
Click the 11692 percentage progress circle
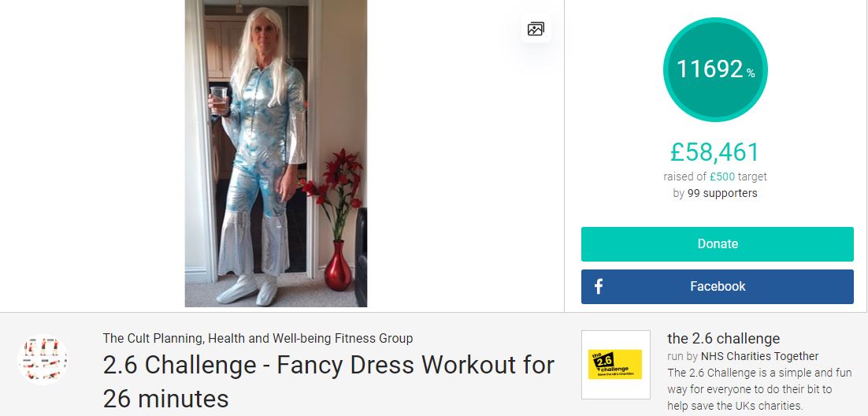[x=715, y=69]
